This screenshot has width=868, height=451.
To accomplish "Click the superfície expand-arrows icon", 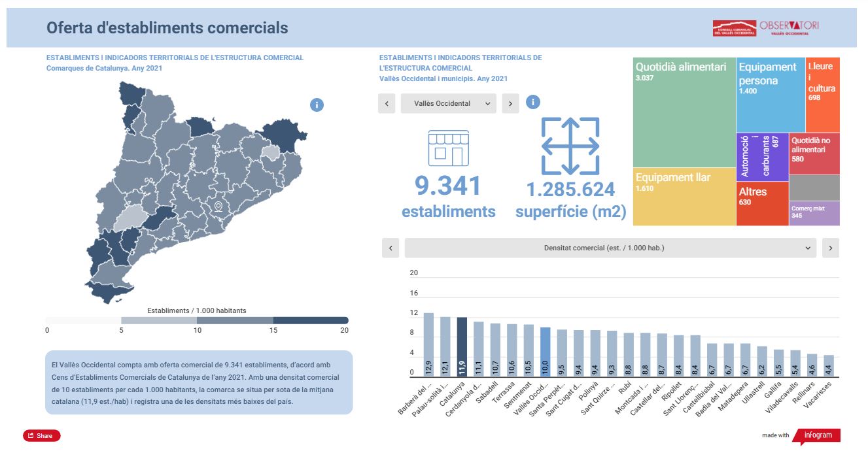I will pyautogui.click(x=570, y=146).
